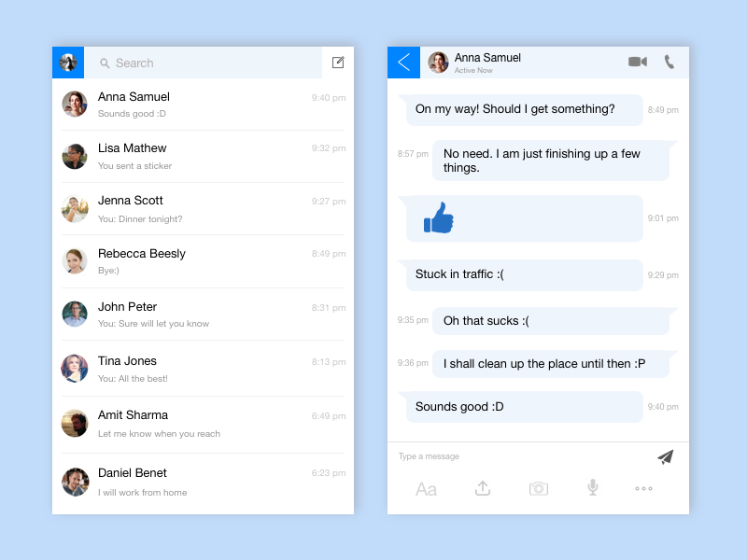Tap the microphone voice message icon
The height and width of the screenshot is (560, 747).
point(593,487)
